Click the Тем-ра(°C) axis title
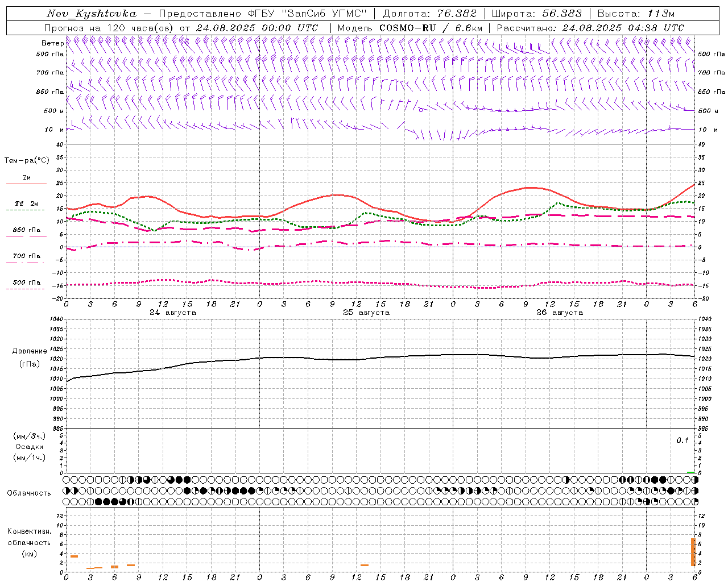The width and height of the screenshot is (728, 582). click(27, 161)
